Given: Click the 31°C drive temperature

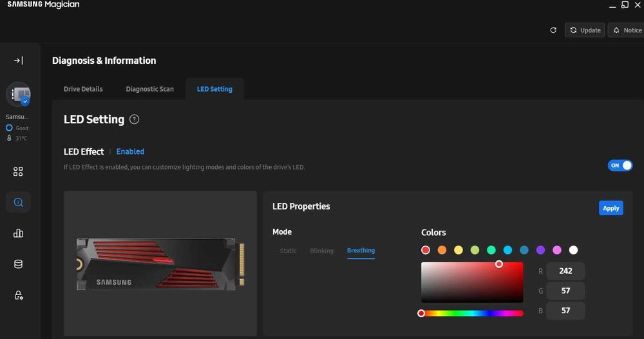Looking at the screenshot, I should (x=17, y=138).
